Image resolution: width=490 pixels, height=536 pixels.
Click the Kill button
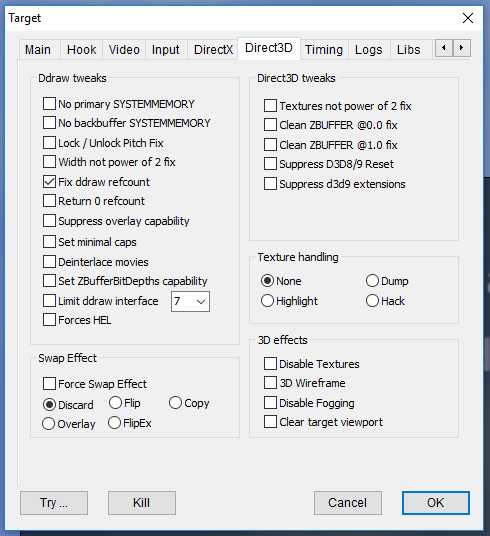[142, 503]
